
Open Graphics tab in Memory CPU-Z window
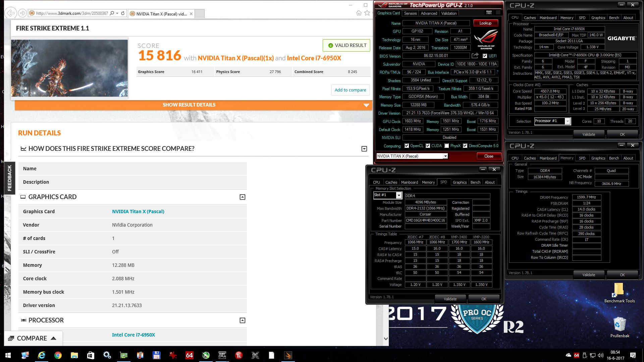coord(598,158)
